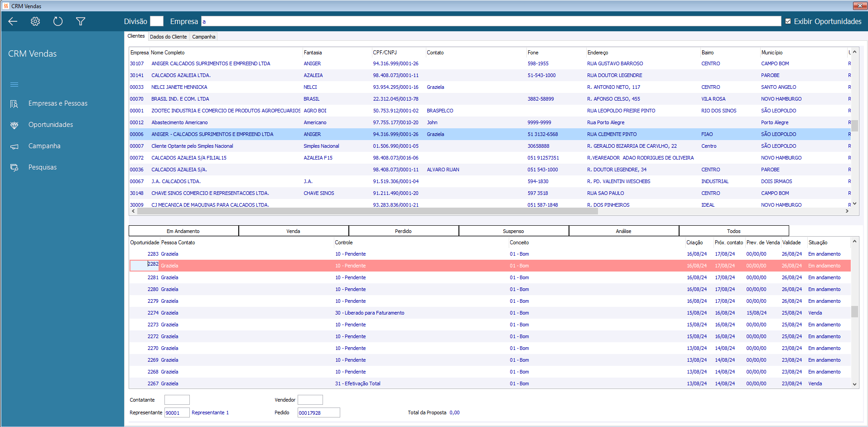Screen dimensions: 868x427
Task: Click the Campanha megaphone icon
Action: [x=14, y=146]
